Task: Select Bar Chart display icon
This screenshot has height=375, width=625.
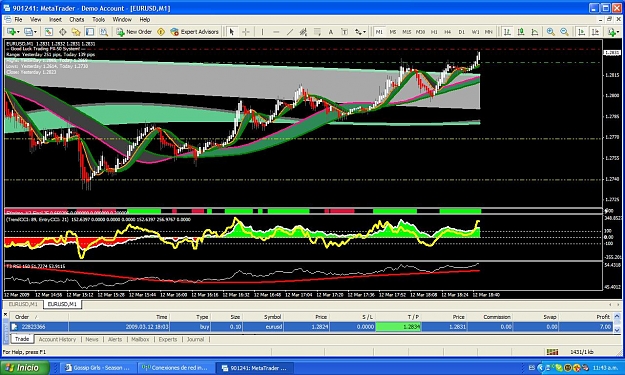Action: pyautogui.click(x=507, y=32)
